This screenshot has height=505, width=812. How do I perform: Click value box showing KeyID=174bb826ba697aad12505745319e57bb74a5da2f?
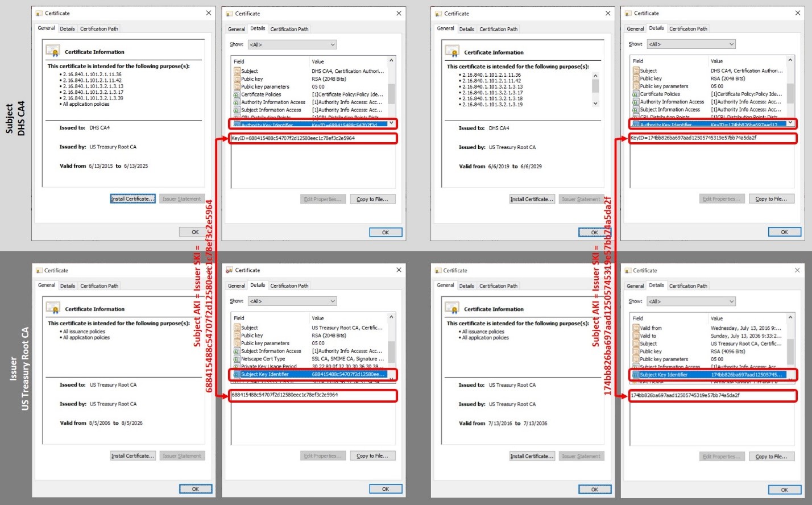pos(712,138)
